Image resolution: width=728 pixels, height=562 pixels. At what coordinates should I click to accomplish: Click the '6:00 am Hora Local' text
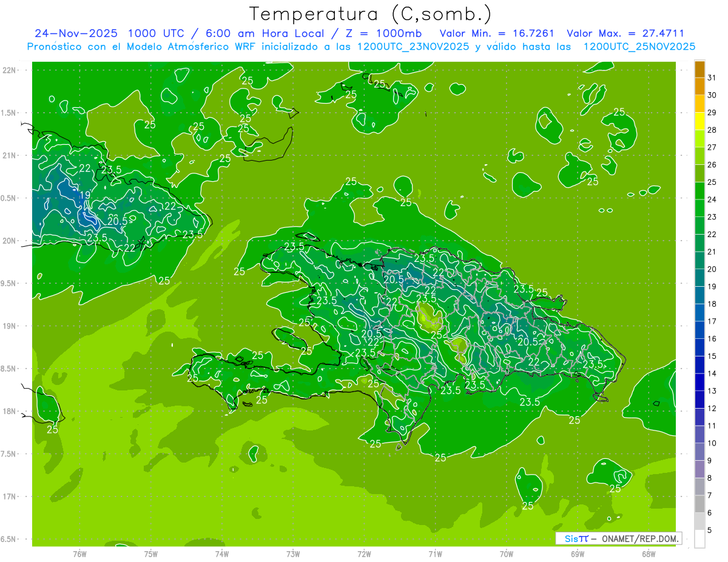[x=265, y=33]
